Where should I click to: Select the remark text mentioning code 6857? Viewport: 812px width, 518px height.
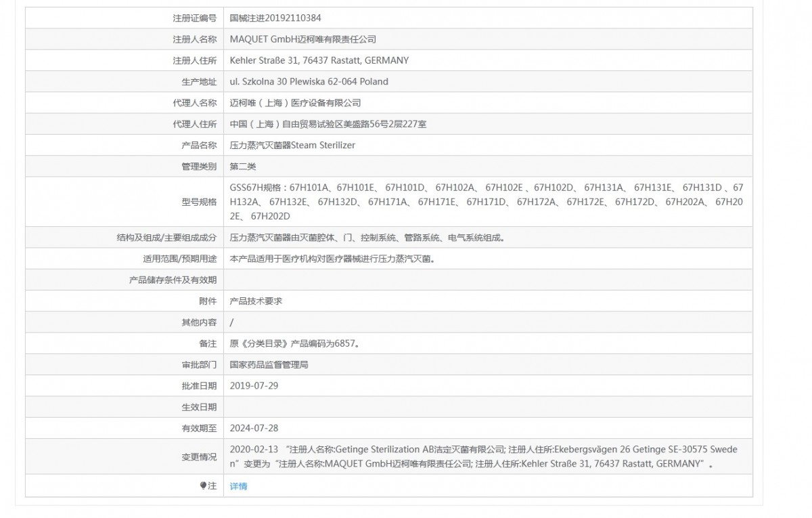click(x=294, y=343)
